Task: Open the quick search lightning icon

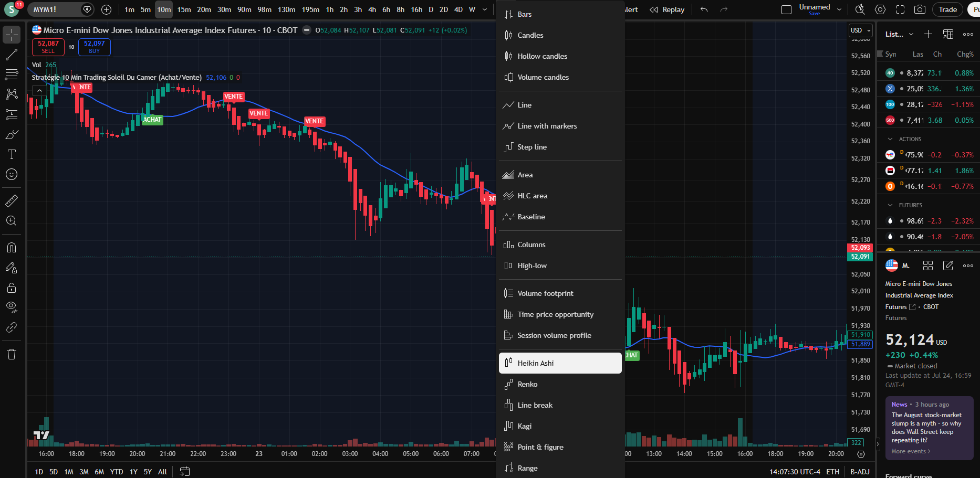Action: (x=860, y=9)
